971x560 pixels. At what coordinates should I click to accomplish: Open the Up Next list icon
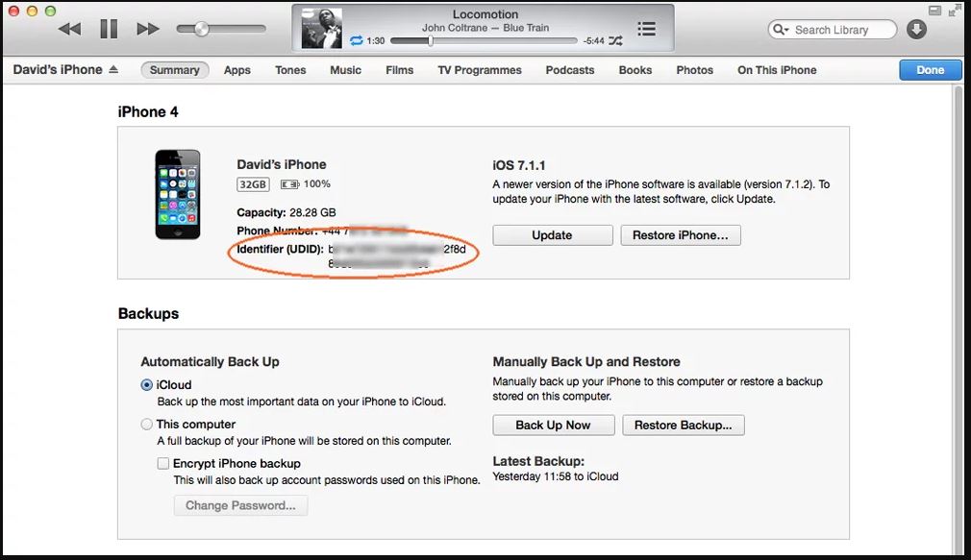click(x=646, y=29)
